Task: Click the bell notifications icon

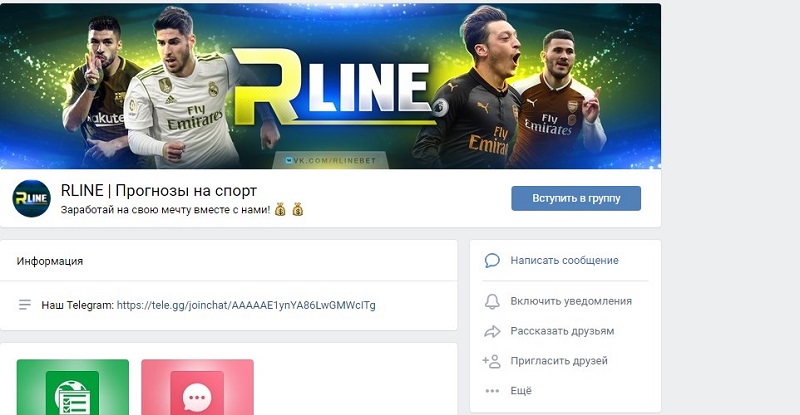Action: click(x=492, y=301)
